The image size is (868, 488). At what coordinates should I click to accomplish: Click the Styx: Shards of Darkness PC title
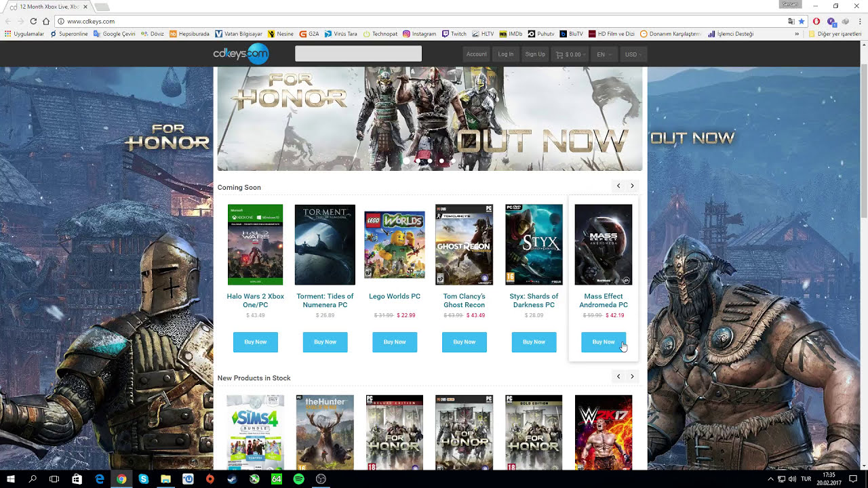534,300
